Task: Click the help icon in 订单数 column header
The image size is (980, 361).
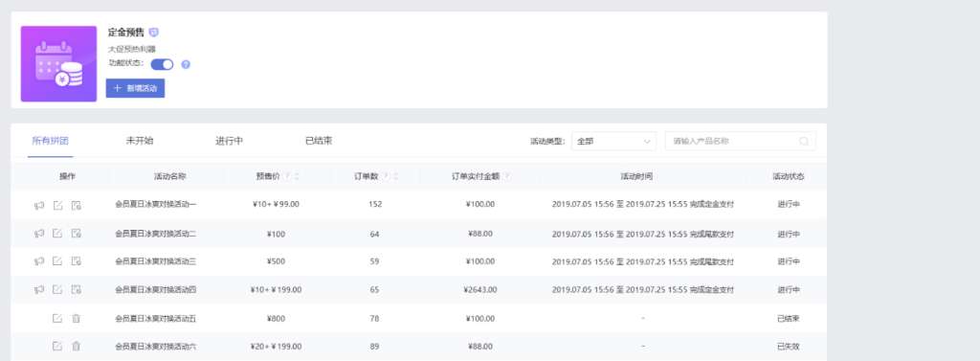Action: (387, 176)
